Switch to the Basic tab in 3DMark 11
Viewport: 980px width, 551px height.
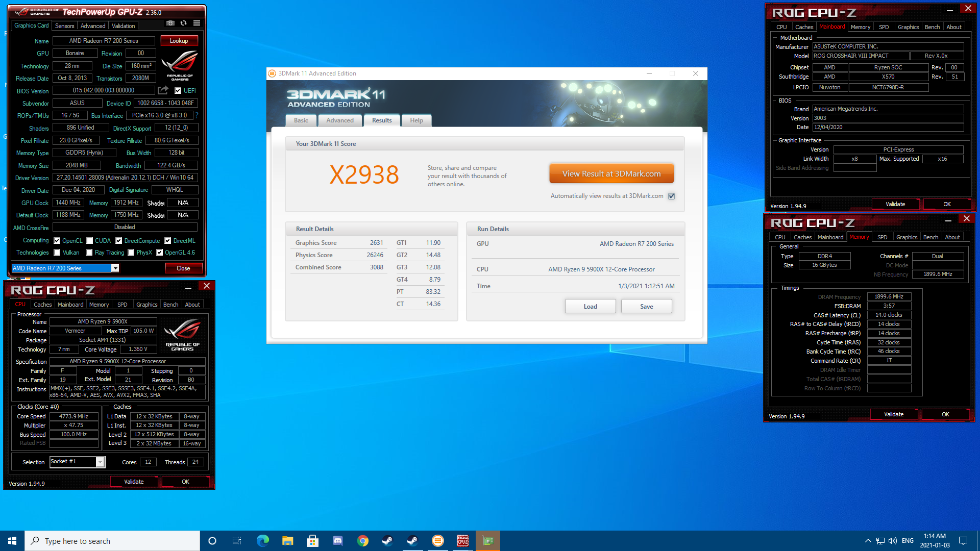pos(301,120)
